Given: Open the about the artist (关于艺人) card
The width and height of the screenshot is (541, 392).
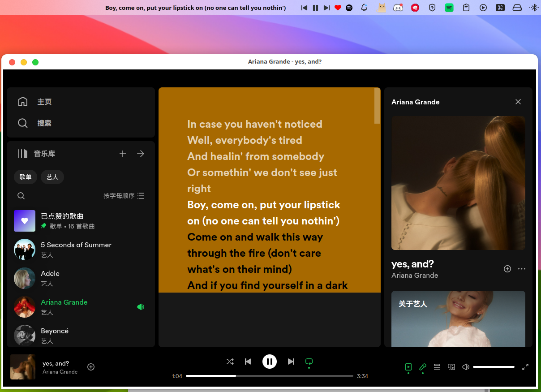Looking at the screenshot, I should click(x=458, y=319).
